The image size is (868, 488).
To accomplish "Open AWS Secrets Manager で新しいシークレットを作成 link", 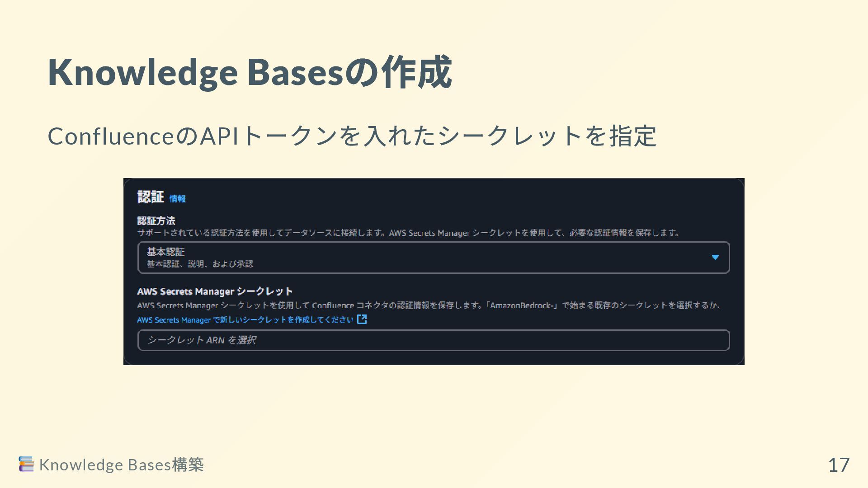I will coord(245,320).
